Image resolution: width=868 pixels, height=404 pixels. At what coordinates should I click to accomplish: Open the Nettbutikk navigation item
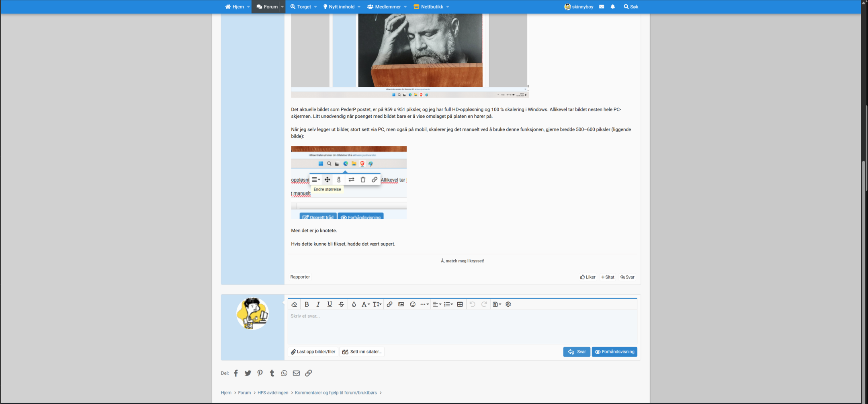[x=428, y=7]
